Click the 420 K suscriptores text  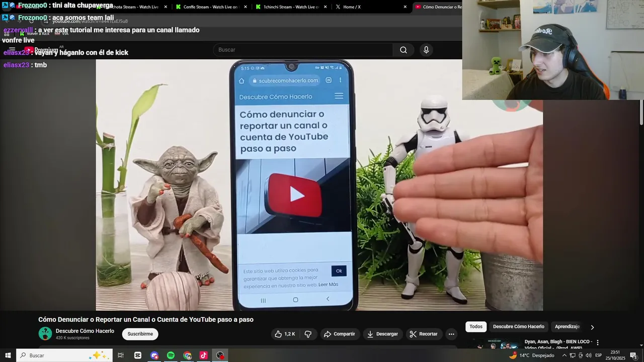(x=72, y=338)
